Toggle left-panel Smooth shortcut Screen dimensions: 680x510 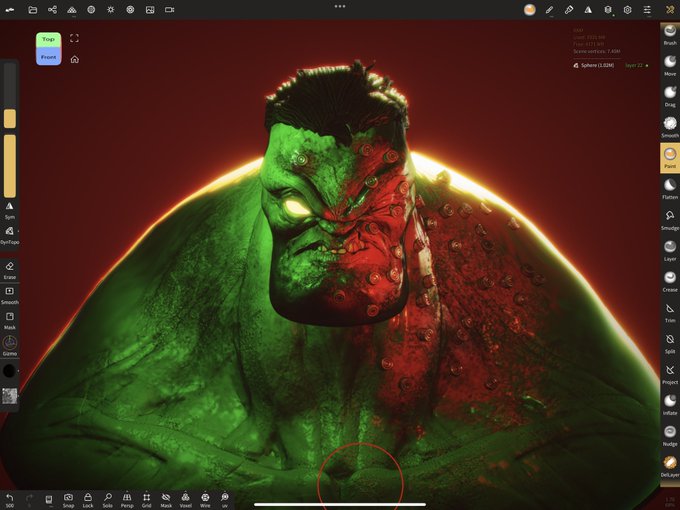[x=10, y=295]
